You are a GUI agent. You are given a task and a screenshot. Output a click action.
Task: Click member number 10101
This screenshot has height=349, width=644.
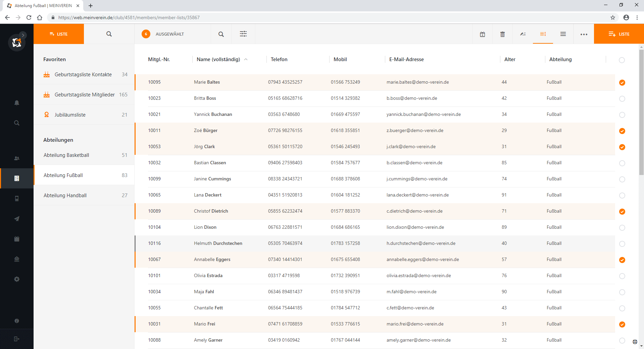154,276
